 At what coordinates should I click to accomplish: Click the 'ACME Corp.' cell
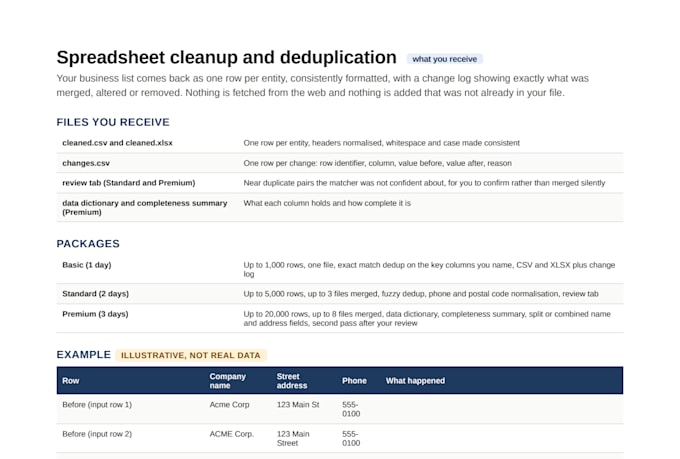[x=232, y=434]
